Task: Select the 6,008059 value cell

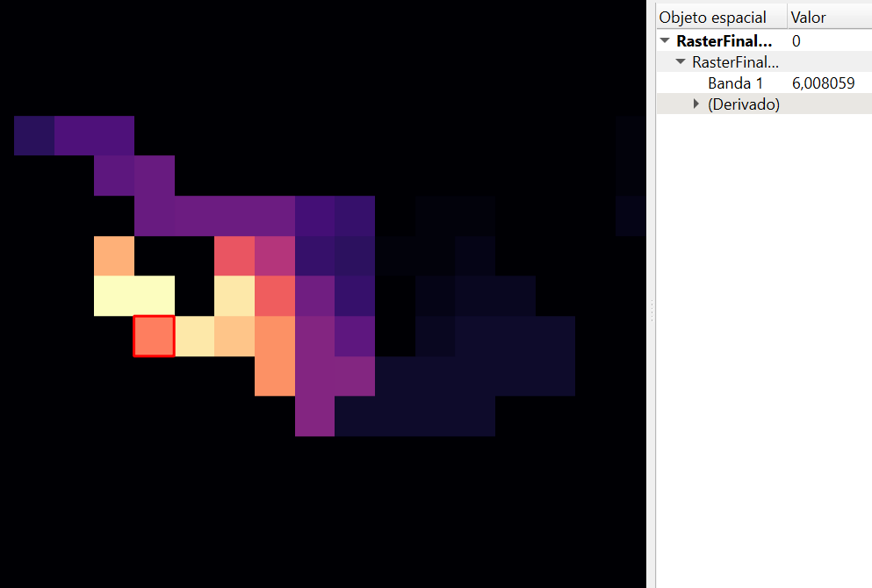Action: (823, 83)
